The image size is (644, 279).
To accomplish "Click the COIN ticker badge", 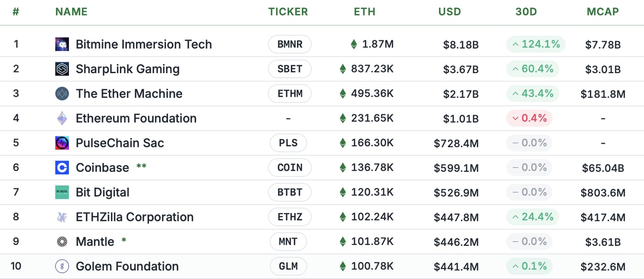I will coord(289,168).
